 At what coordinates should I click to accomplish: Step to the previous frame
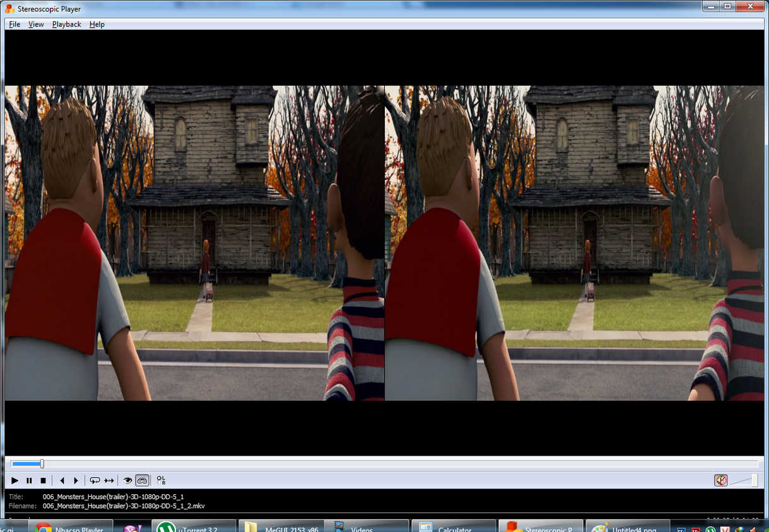(x=62, y=480)
